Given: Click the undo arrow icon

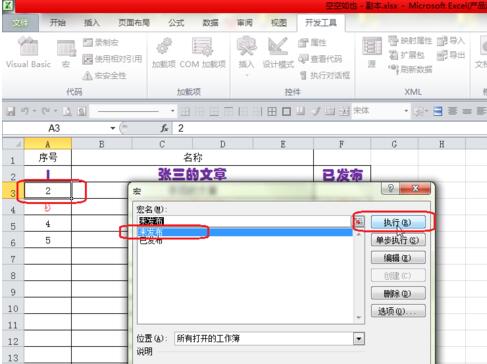Looking at the screenshot, I should click(x=25, y=111).
